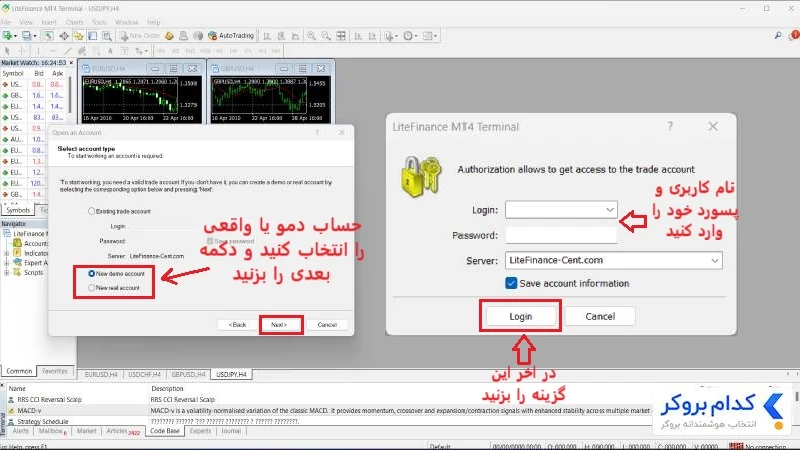The image size is (800, 450).
Task: Select the Text 'A' drawing tool
Action: (110, 51)
